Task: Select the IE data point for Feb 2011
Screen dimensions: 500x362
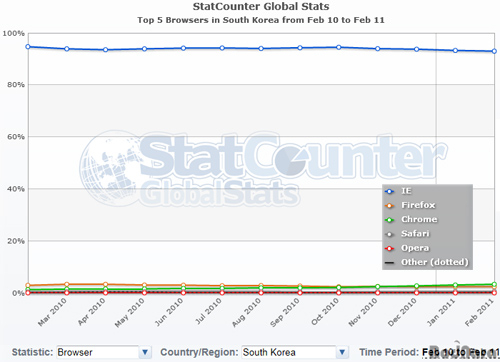Action: click(x=494, y=51)
